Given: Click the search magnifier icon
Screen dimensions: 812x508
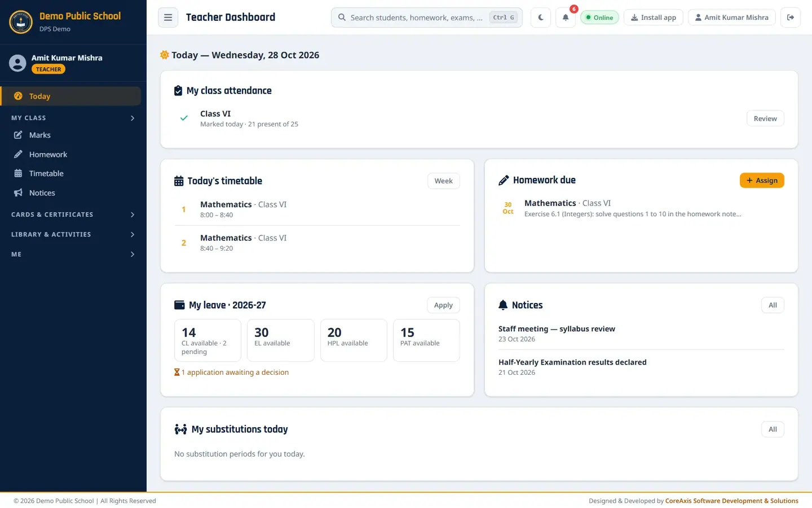Looking at the screenshot, I should pos(342,17).
